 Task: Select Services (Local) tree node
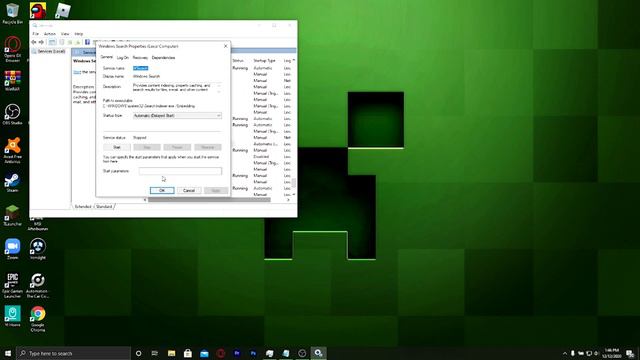(x=51, y=51)
